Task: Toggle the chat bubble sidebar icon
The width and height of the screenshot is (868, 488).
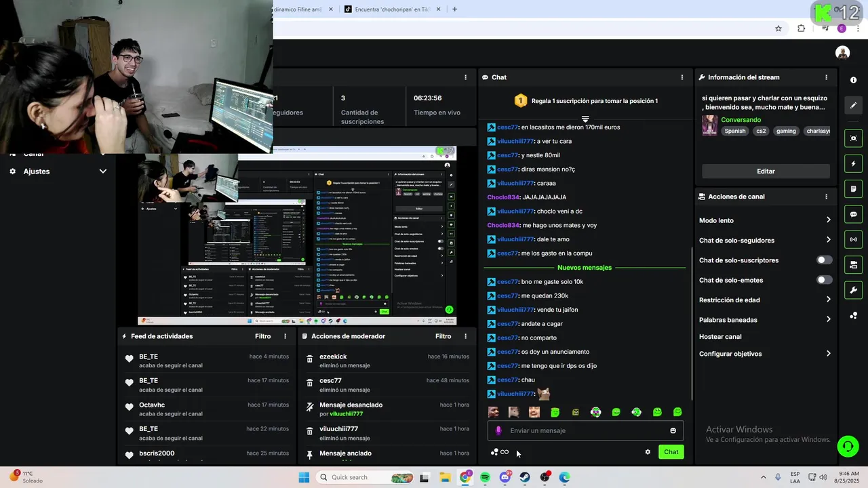Action: [x=853, y=214]
